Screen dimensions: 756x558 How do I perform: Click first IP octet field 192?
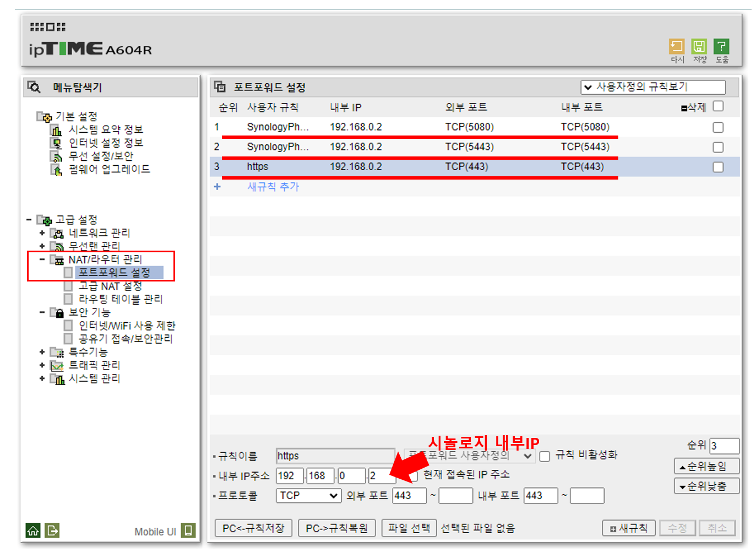[x=290, y=476]
